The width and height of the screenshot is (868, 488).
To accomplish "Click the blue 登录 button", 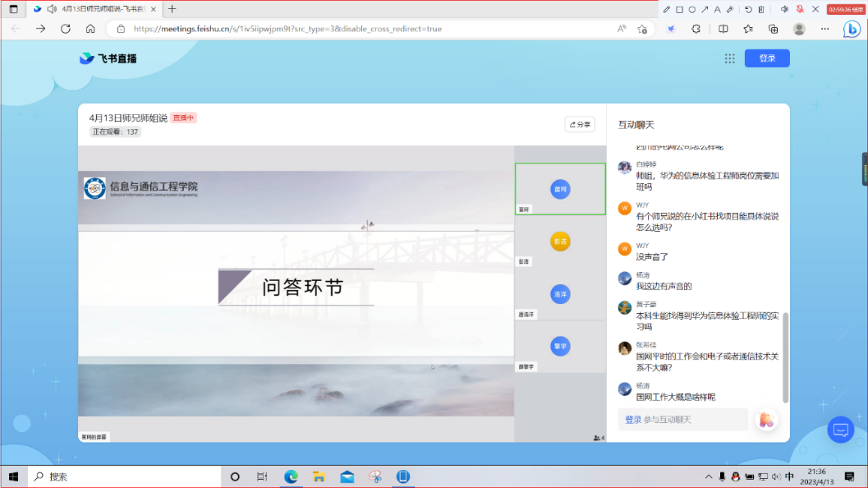I will click(766, 58).
